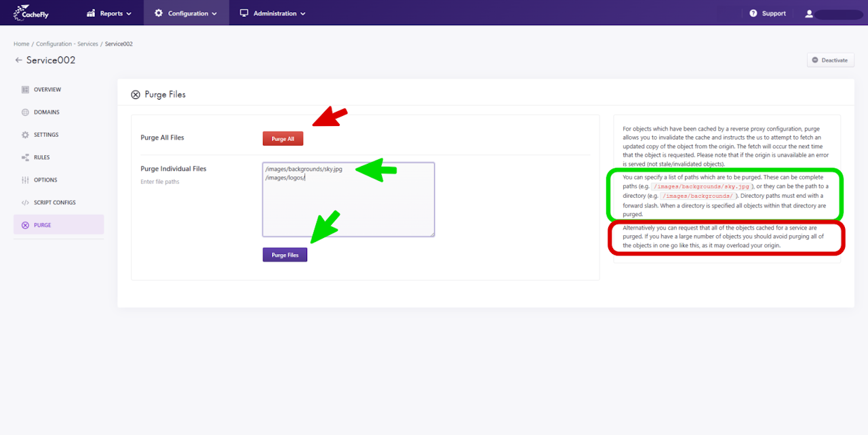
Task: Click the Deactivate button
Action: (x=831, y=60)
